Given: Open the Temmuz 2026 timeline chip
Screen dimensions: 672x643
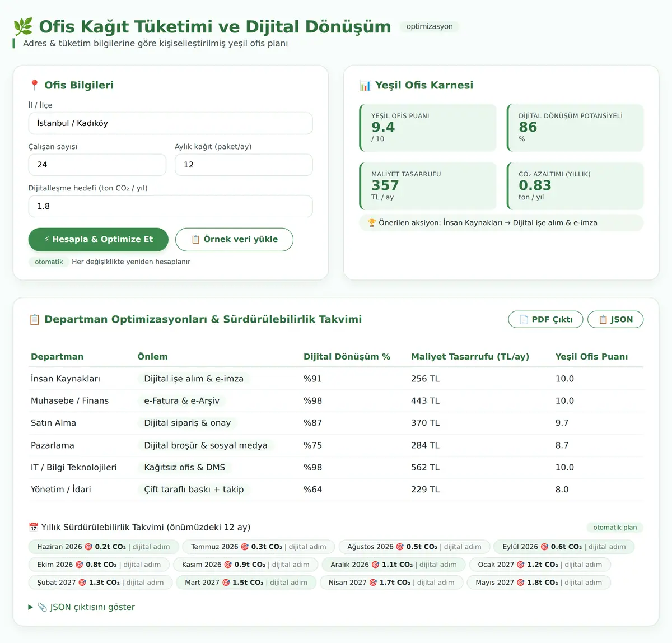Looking at the screenshot, I should pyautogui.click(x=258, y=547).
